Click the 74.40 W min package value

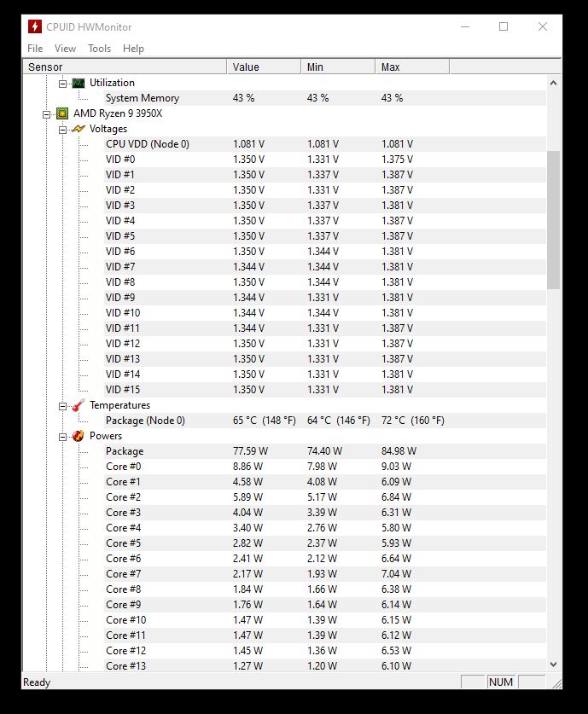tap(325, 450)
